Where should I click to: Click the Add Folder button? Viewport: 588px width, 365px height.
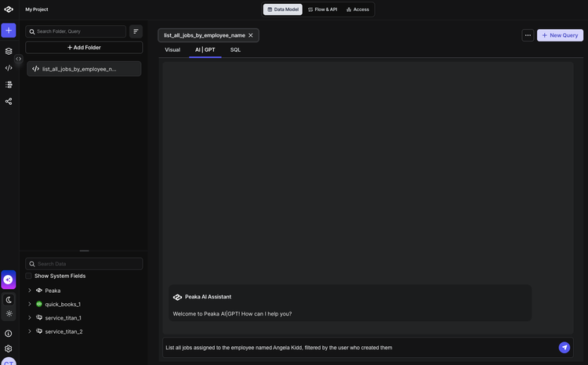84,48
